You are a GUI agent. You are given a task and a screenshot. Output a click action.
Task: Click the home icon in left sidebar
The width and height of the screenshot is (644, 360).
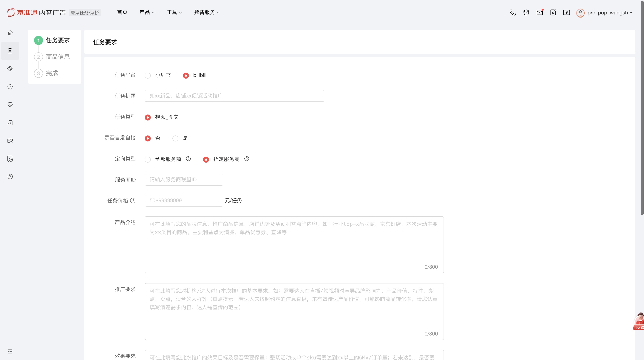pyautogui.click(x=10, y=33)
